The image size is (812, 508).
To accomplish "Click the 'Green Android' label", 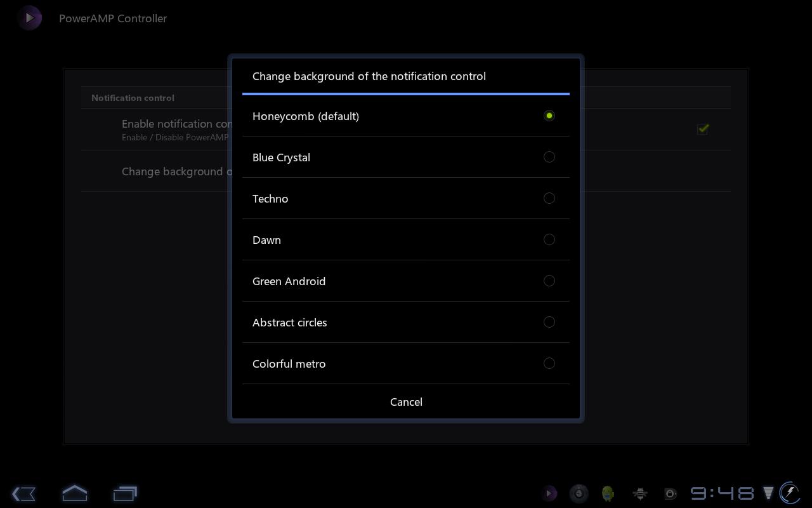I will coord(289,281).
